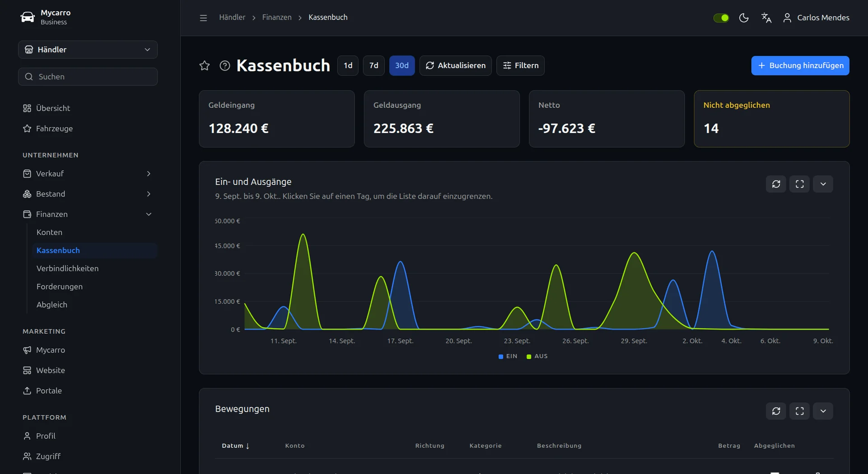Focus the Suchen search field

88,77
